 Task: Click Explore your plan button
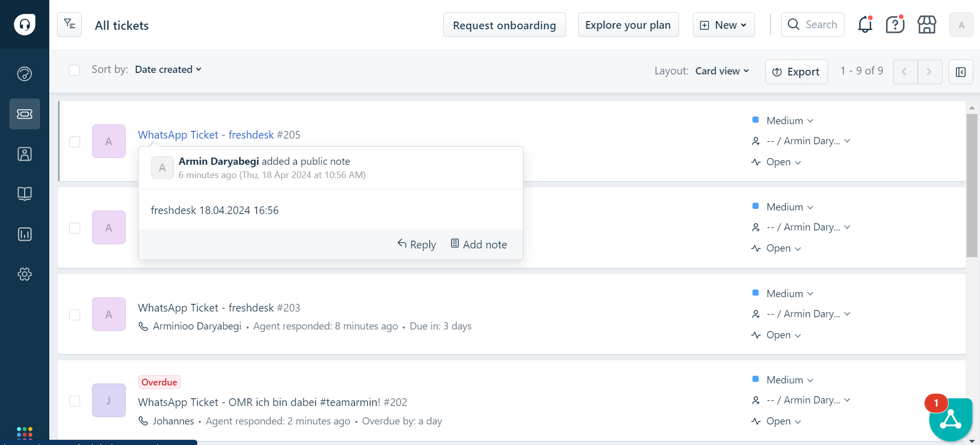(x=628, y=25)
